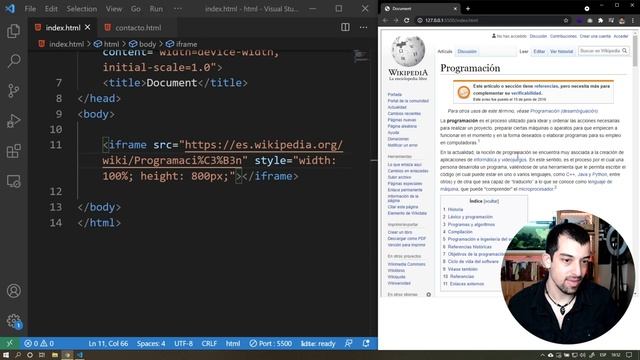Go to line via Ln 11, Col 66
The height and width of the screenshot is (360, 640).
[x=108, y=343]
